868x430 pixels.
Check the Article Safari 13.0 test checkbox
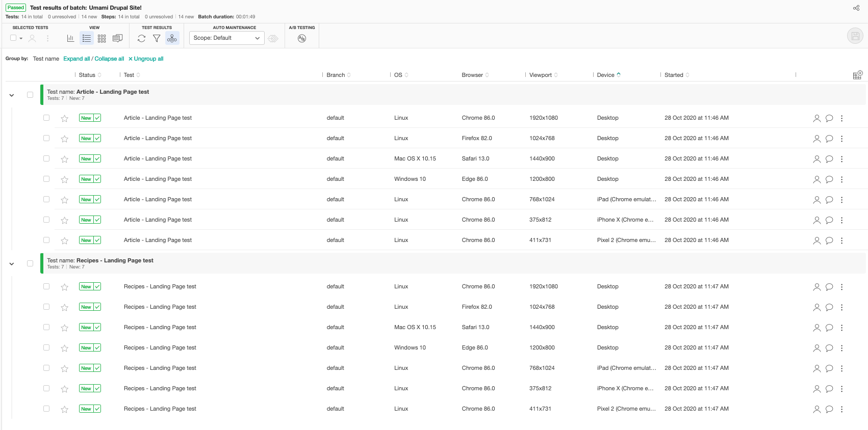(46, 158)
